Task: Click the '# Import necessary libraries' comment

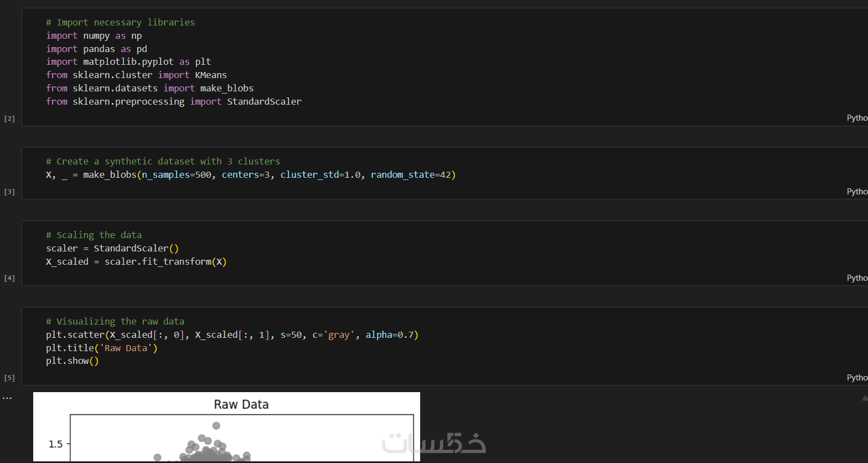Action: click(120, 23)
